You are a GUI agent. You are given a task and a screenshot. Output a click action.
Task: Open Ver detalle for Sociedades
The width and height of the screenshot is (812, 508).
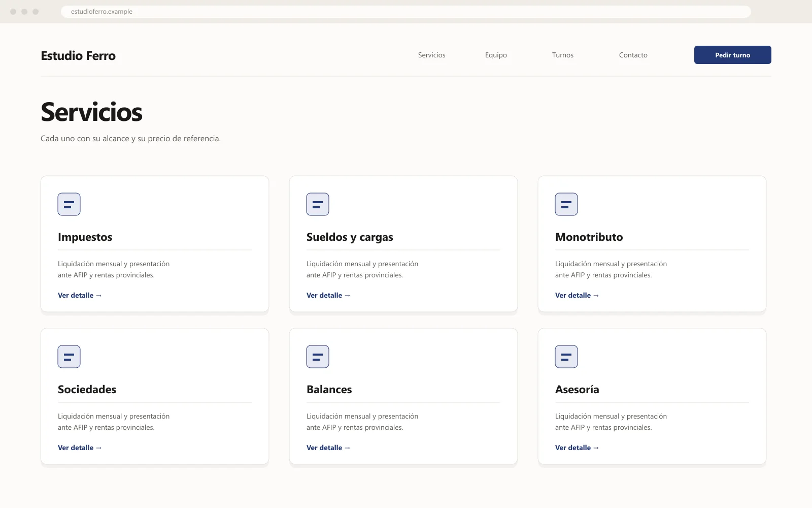point(80,448)
